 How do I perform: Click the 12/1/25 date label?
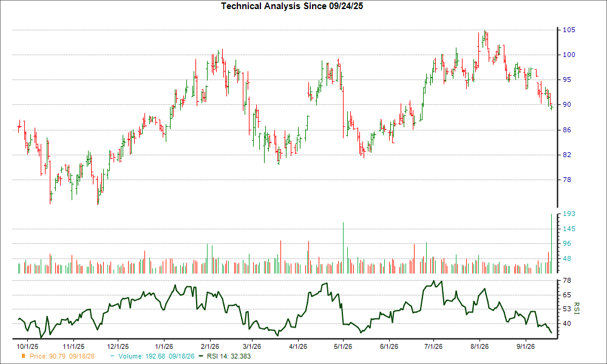(118, 346)
